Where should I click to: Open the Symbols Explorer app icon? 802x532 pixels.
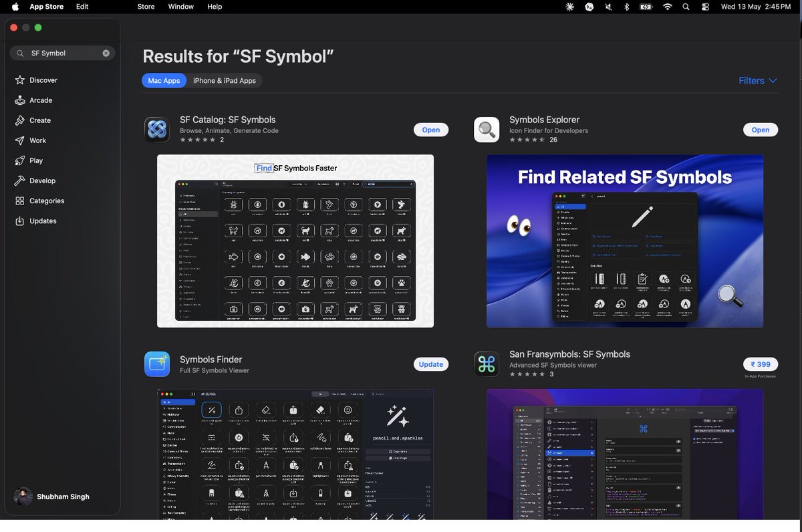coord(487,130)
